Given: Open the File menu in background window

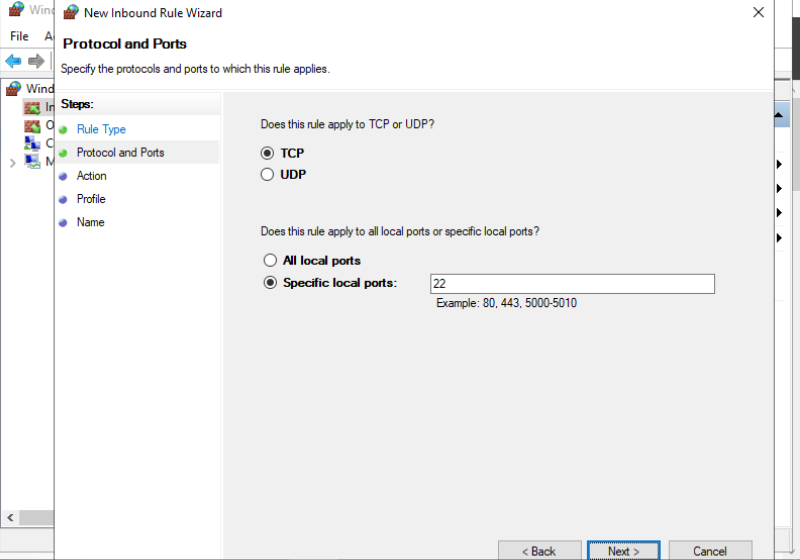Looking at the screenshot, I should coord(19,36).
